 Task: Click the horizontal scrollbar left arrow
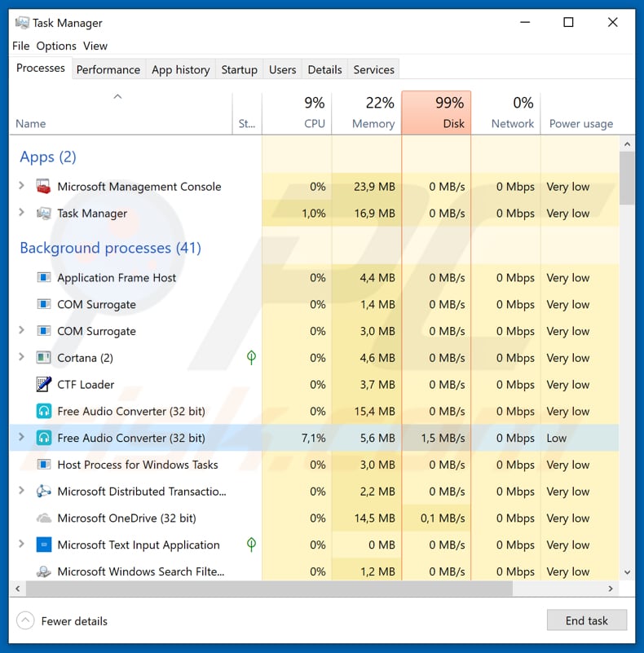(17, 589)
